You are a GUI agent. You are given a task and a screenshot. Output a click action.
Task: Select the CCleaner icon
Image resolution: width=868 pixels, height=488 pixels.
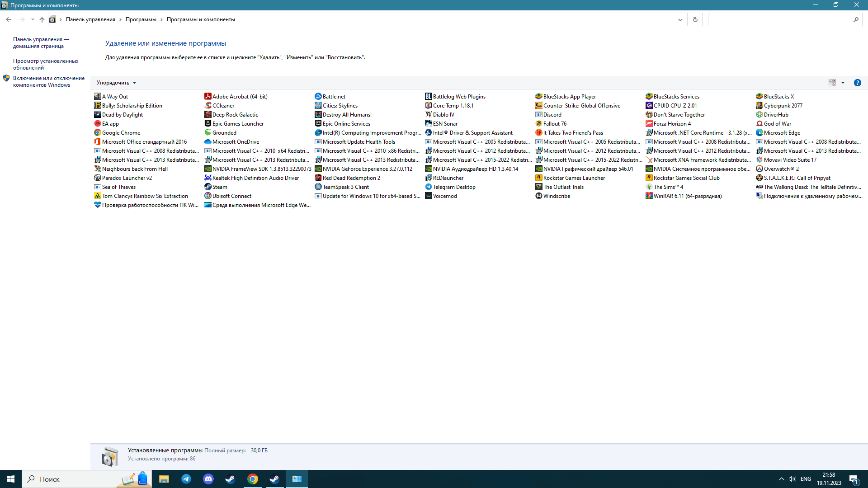[x=208, y=105]
